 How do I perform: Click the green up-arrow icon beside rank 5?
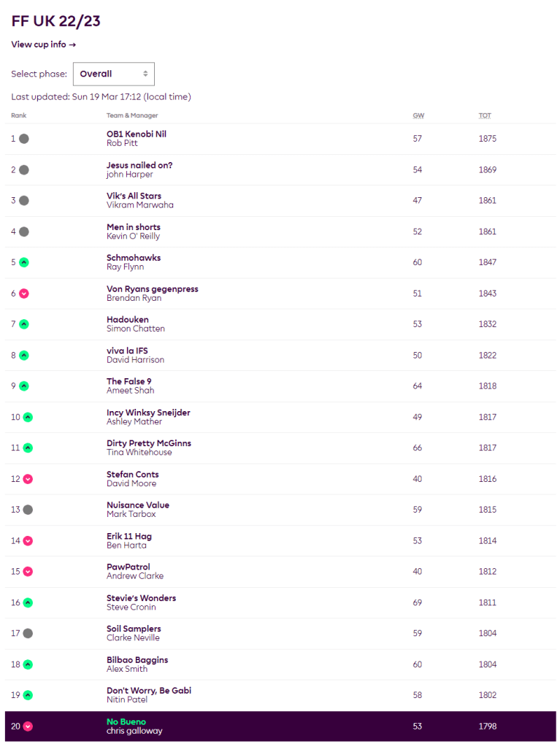pos(24,262)
